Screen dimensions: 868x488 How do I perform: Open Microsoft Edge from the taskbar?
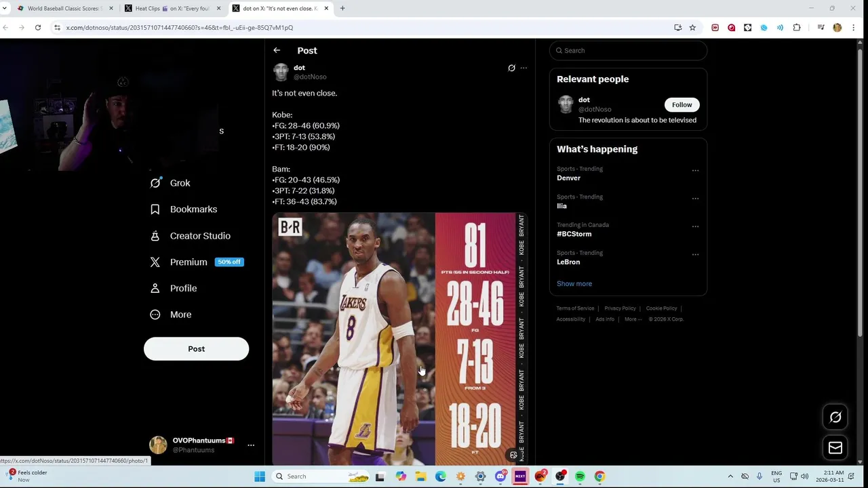[x=440, y=476]
